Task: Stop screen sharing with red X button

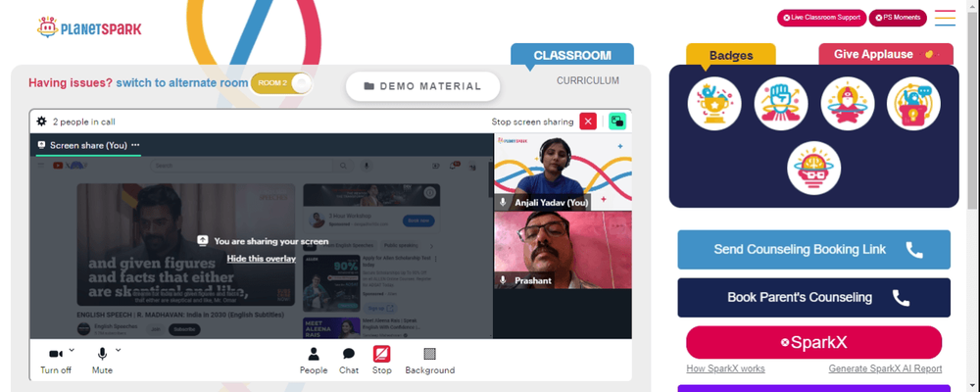Action: pos(588,122)
